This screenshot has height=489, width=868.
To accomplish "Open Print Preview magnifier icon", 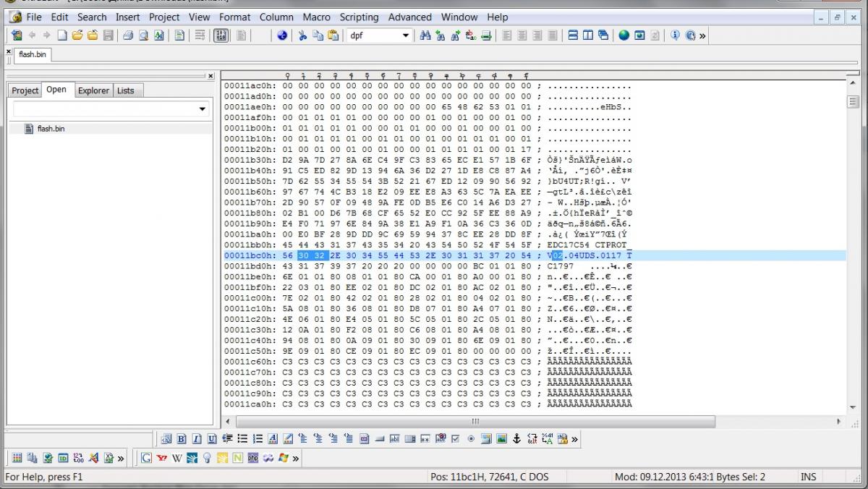I will click(144, 35).
